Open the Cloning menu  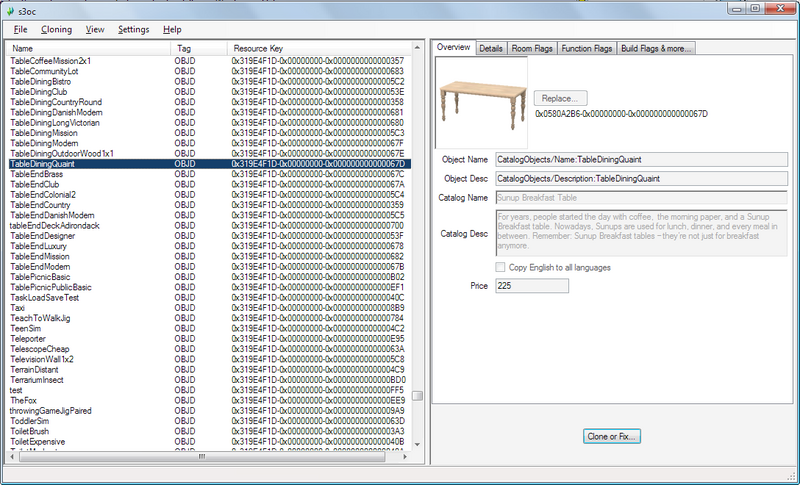tap(56, 30)
